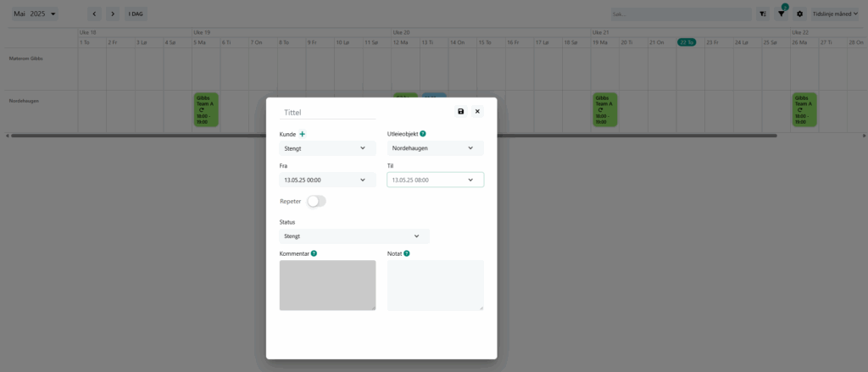Open the Tidslinje måned view selector
The width and height of the screenshot is (868, 372).
pos(835,14)
